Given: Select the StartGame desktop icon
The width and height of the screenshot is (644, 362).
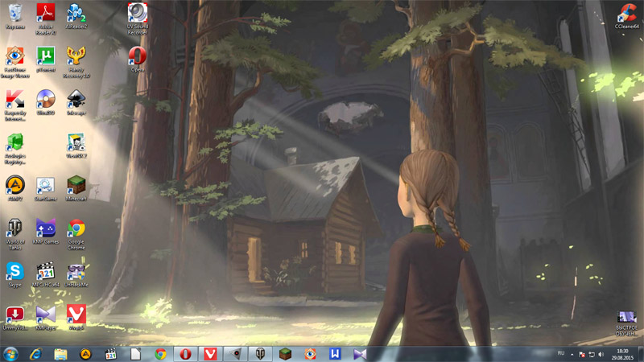Looking at the screenshot, I should click(46, 189).
